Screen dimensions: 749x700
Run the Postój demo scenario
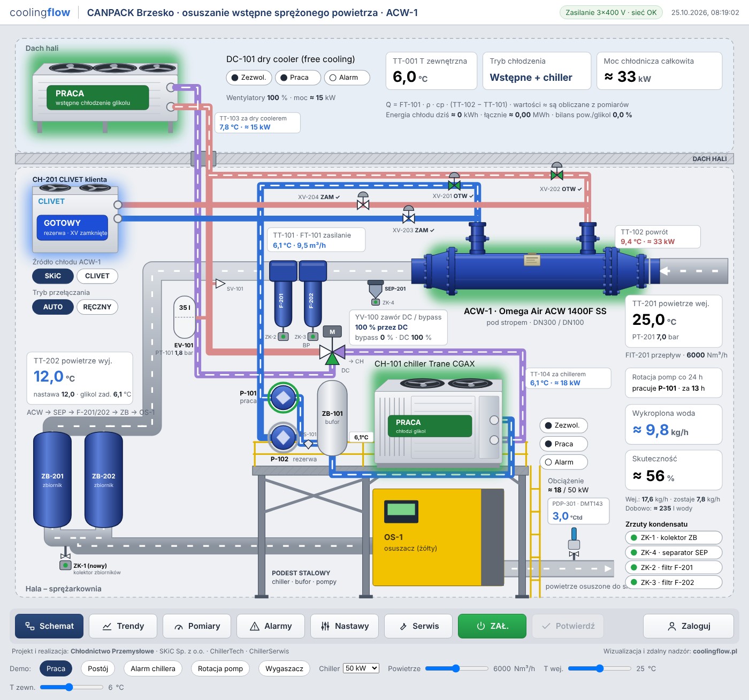point(98,668)
